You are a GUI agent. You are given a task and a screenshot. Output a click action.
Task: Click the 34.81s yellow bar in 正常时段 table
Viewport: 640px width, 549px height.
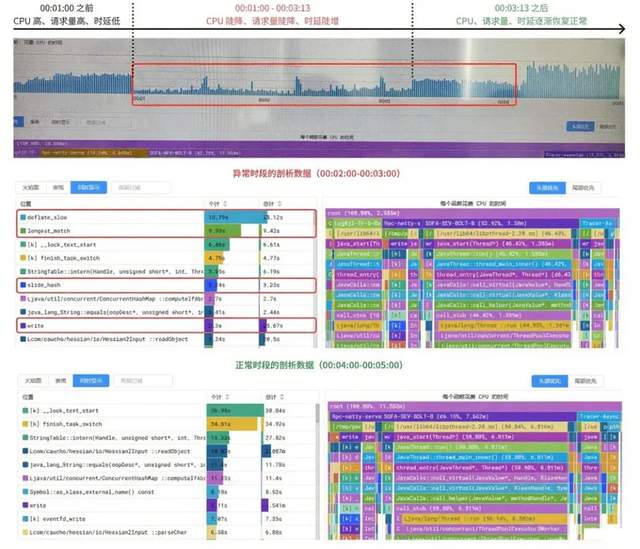[x=232, y=424]
